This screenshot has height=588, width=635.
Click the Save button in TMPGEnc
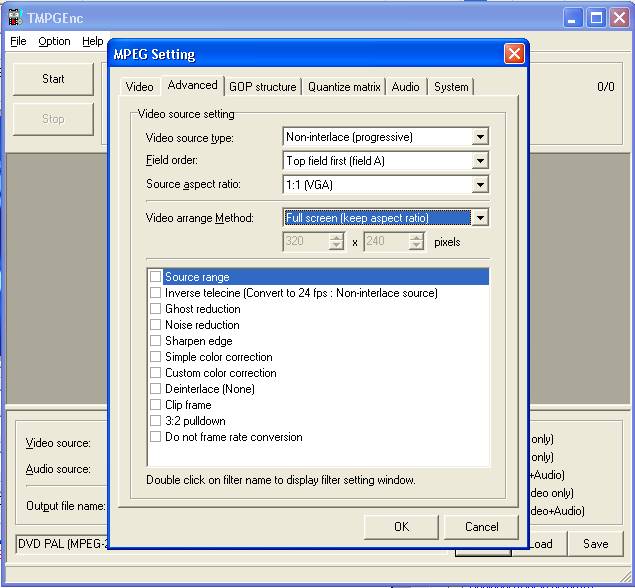tap(595, 543)
